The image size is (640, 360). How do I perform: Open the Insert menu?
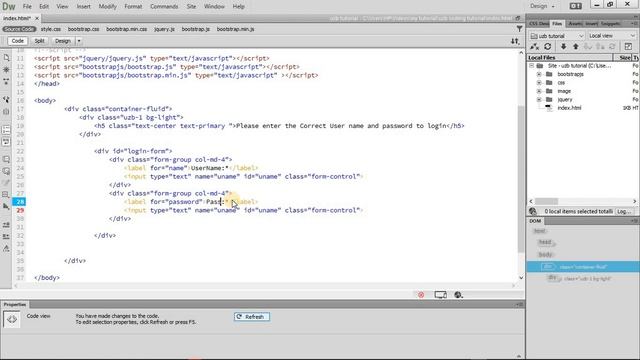[x=84, y=7]
